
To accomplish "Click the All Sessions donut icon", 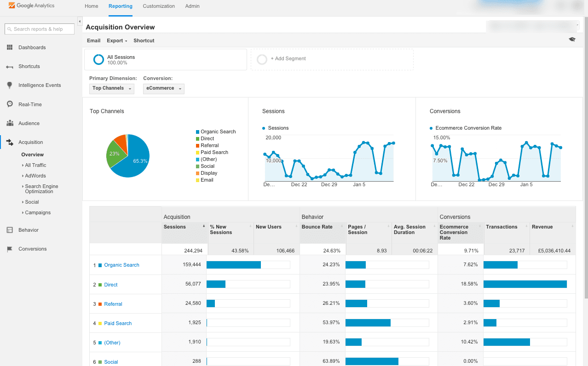I will tap(98, 60).
